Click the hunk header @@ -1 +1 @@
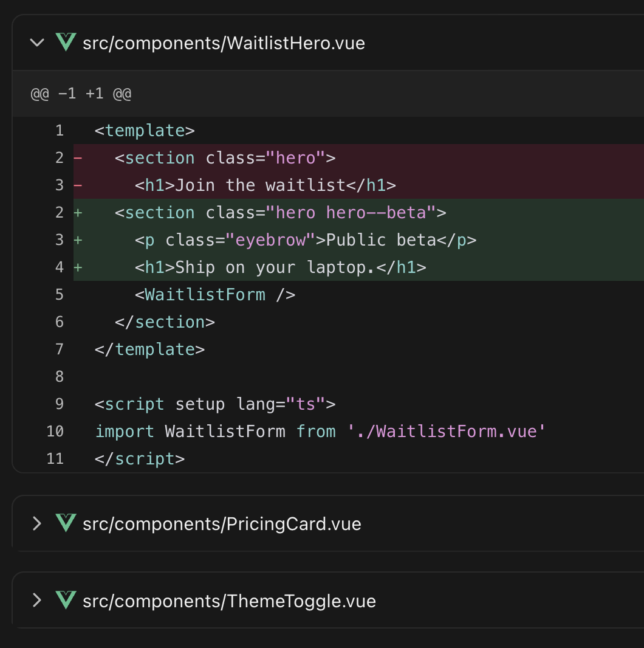The height and width of the screenshot is (648, 644). (81, 94)
